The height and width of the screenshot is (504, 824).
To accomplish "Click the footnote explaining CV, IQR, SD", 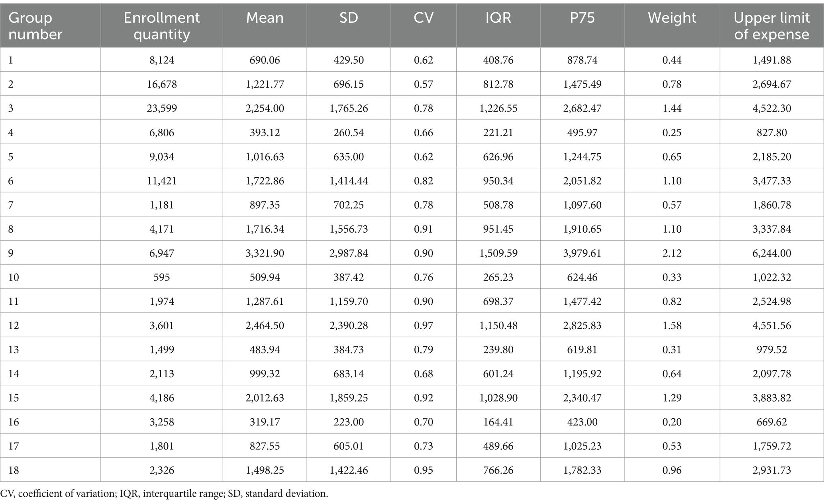I will click(x=164, y=494).
